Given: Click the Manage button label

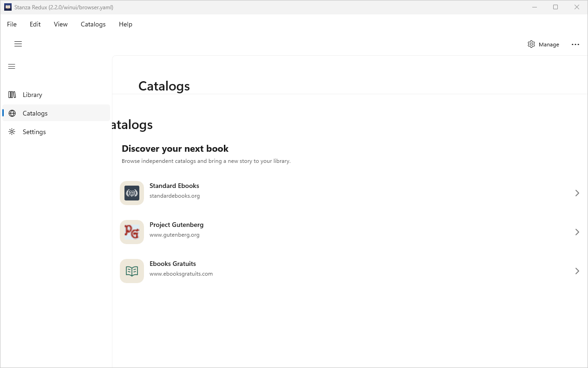Looking at the screenshot, I should point(549,45).
